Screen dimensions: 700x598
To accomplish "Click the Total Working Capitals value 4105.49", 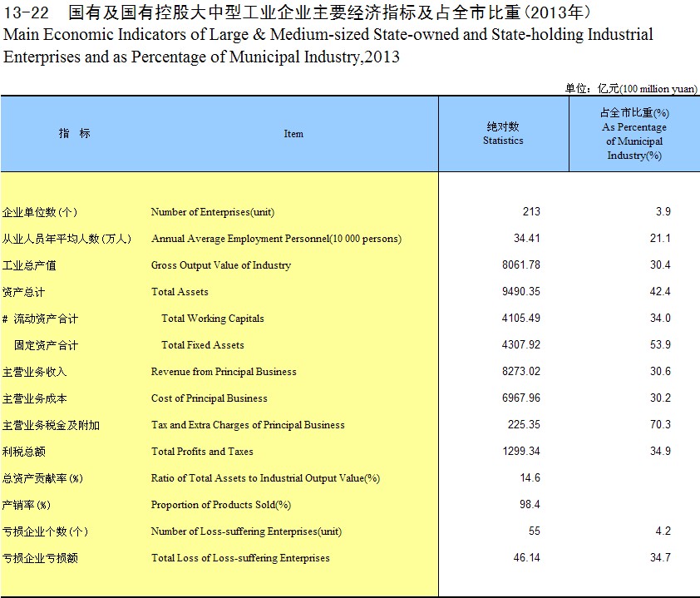I will 520,319.
